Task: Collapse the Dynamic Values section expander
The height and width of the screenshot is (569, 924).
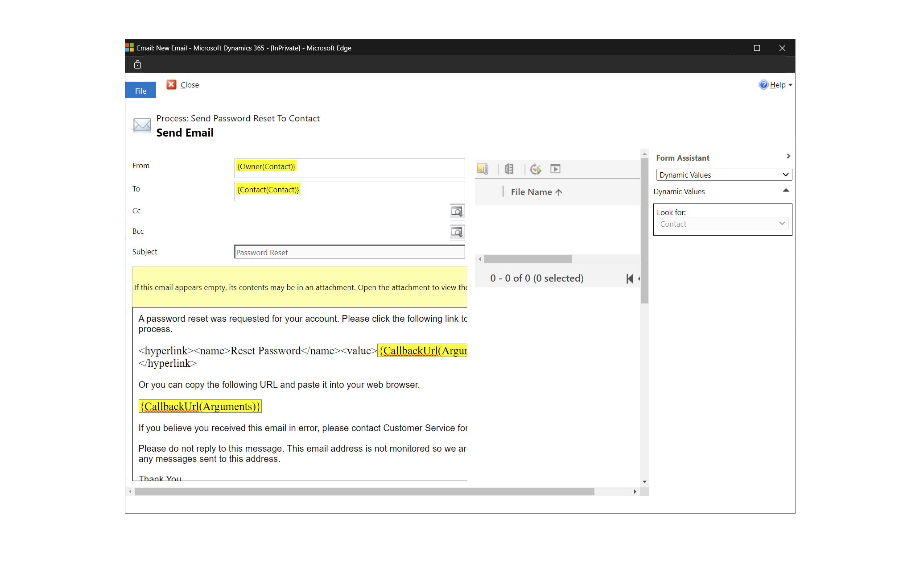Action: click(785, 191)
